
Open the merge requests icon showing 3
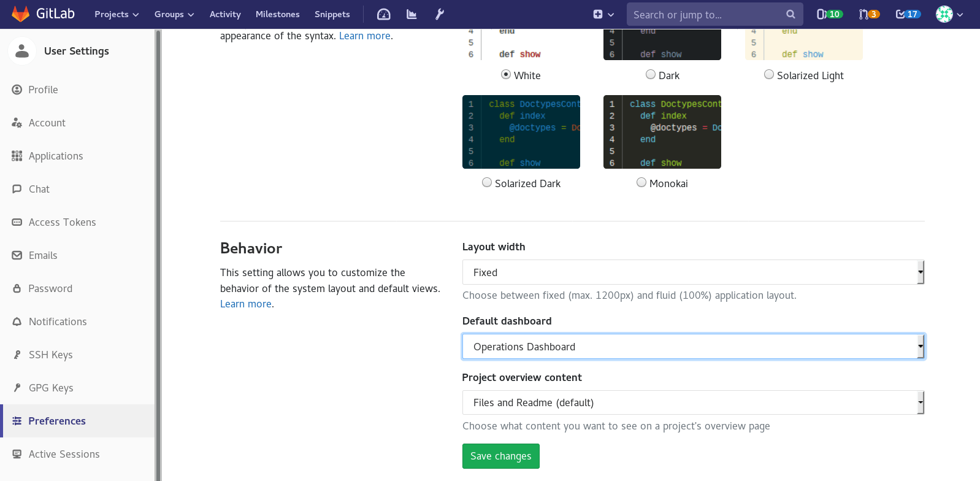click(869, 14)
